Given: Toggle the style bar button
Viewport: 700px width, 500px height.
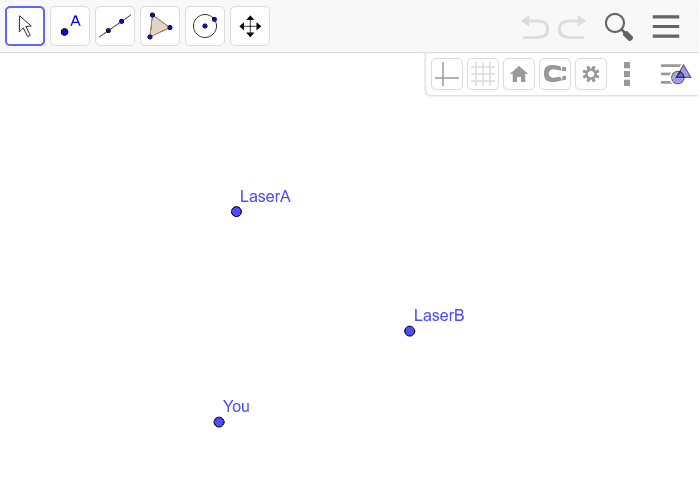Looking at the screenshot, I should [675, 74].
